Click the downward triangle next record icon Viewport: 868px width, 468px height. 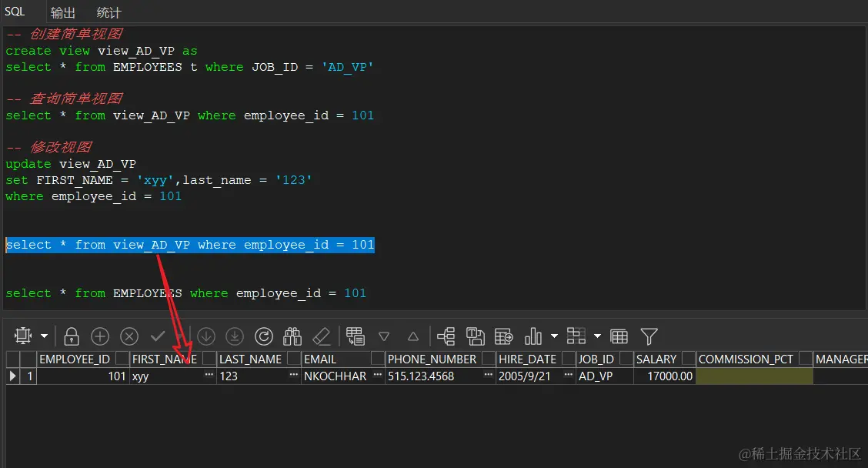pos(384,336)
